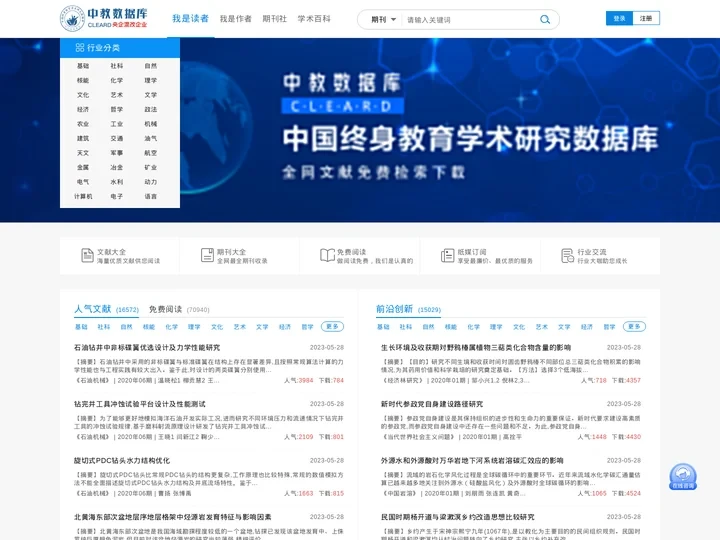
Task: Select 油气 in industry category panel
Action: point(151,138)
